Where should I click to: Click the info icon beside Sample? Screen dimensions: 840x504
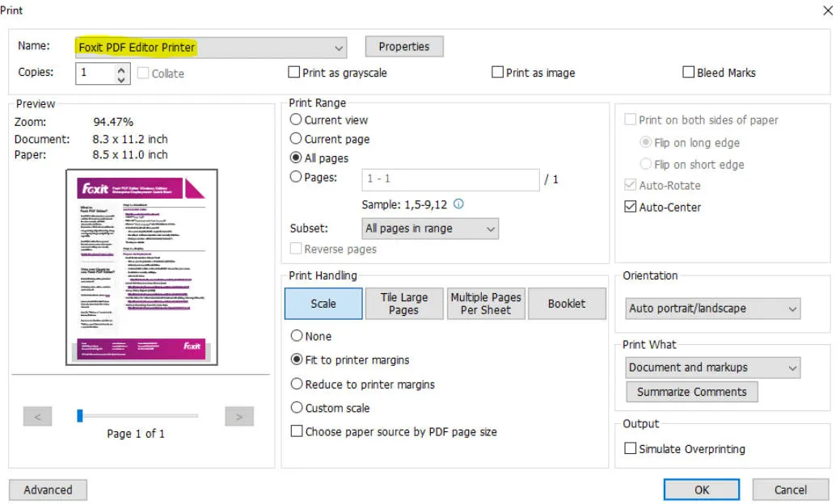[x=458, y=204]
